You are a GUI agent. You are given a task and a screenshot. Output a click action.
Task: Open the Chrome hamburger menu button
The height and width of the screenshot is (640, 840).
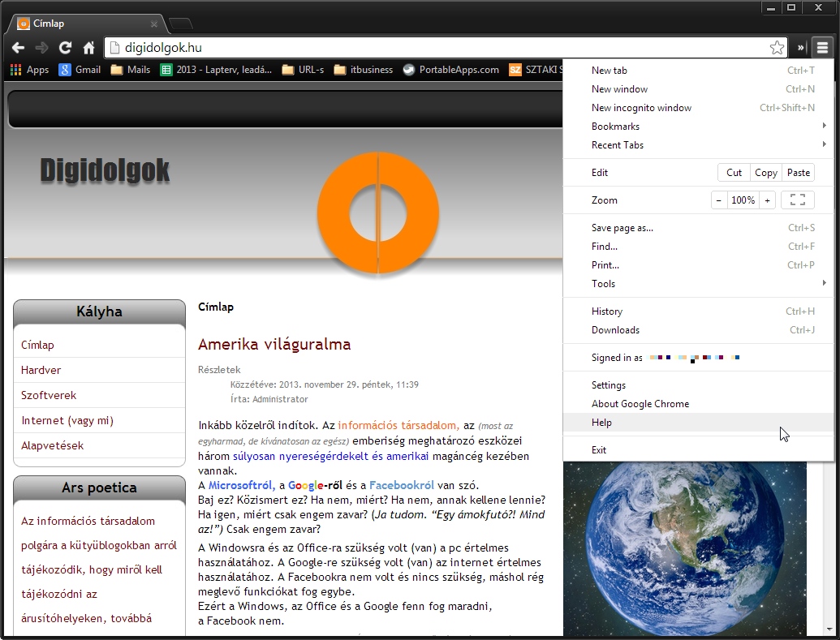coord(822,48)
